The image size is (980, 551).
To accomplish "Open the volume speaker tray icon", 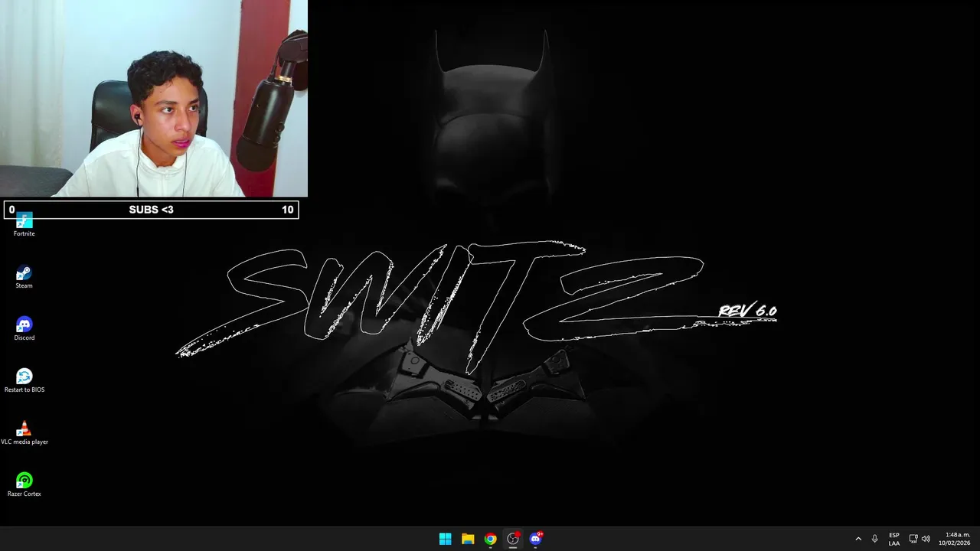I will 926,539.
